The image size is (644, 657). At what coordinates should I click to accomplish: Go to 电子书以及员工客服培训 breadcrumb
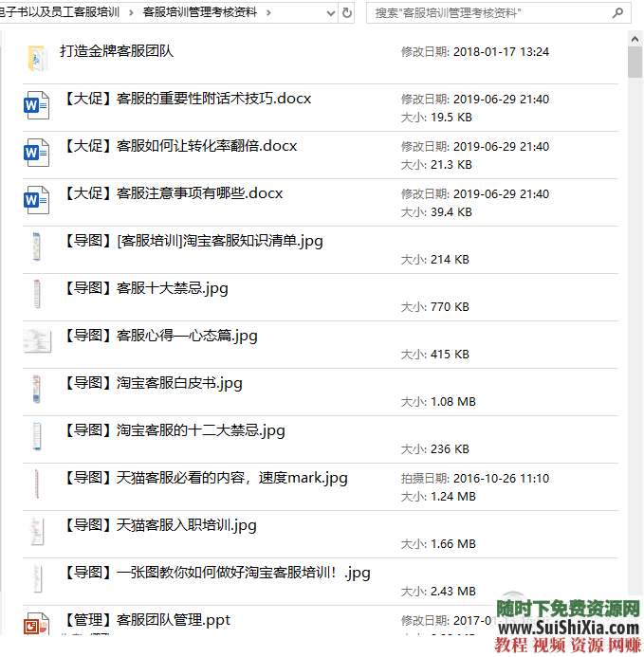click(60, 12)
